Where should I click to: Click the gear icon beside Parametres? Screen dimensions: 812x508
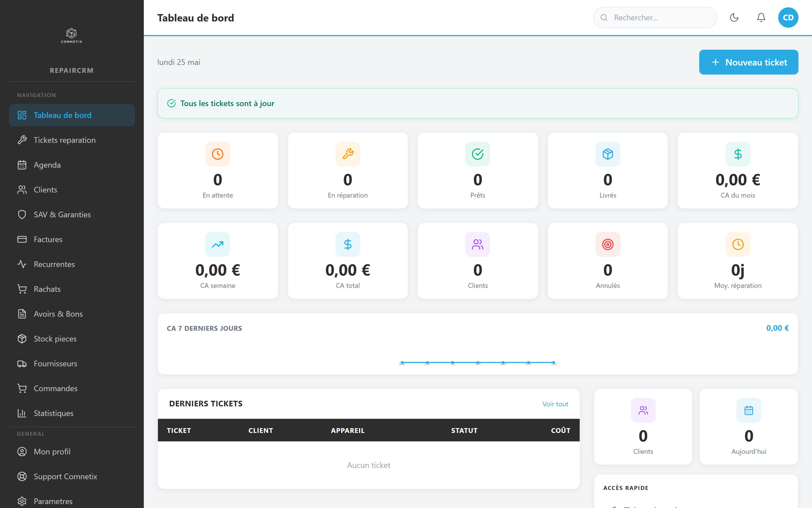click(22, 501)
